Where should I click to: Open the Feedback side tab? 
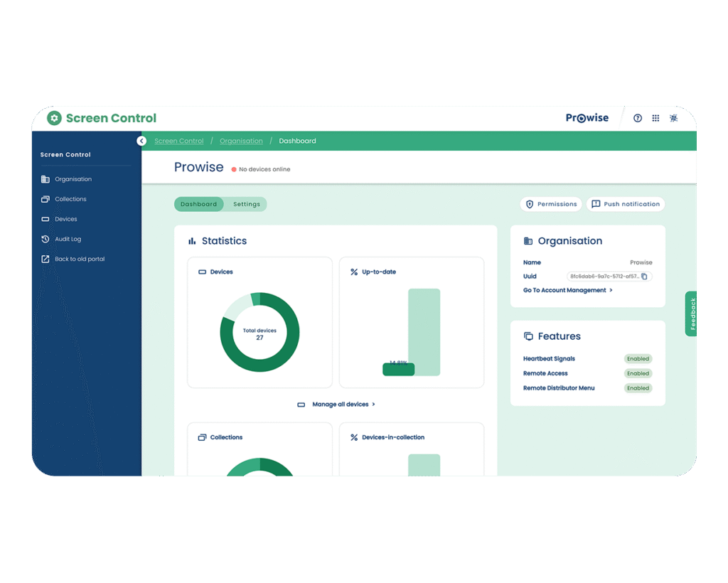(x=692, y=314)
